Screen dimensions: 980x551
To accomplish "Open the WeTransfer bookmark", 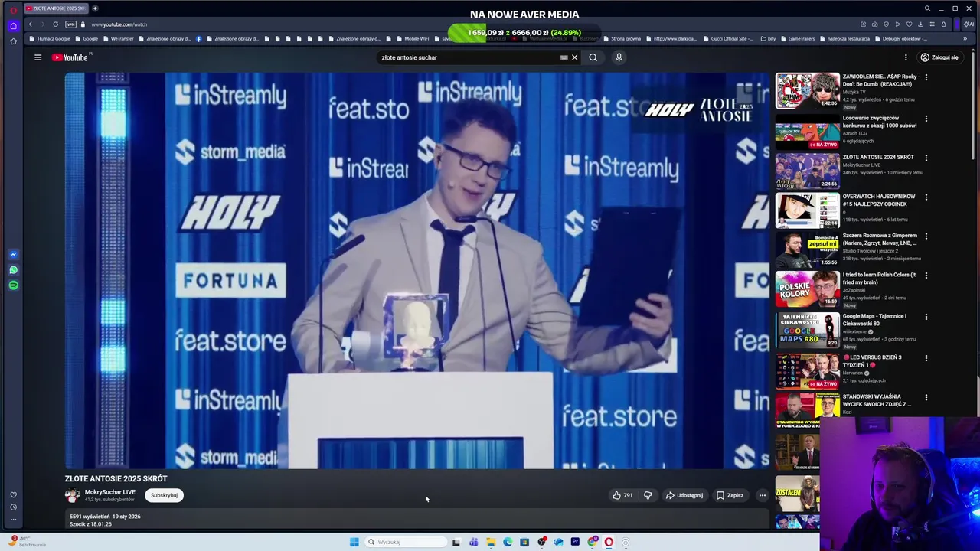I will [119, 39].
